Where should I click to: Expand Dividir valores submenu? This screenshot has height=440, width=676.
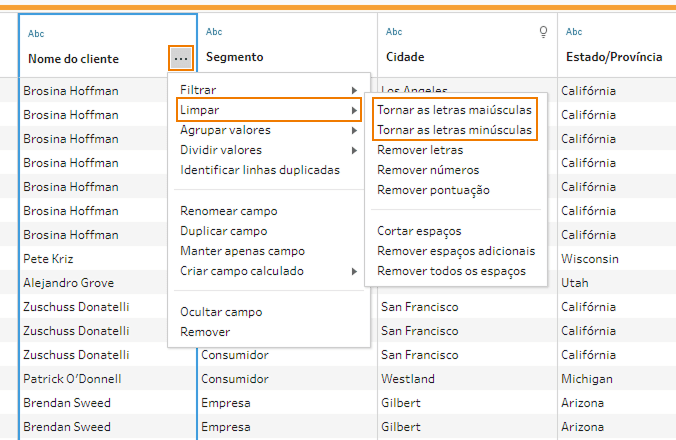pyautogui.click(x=268, y=150)
